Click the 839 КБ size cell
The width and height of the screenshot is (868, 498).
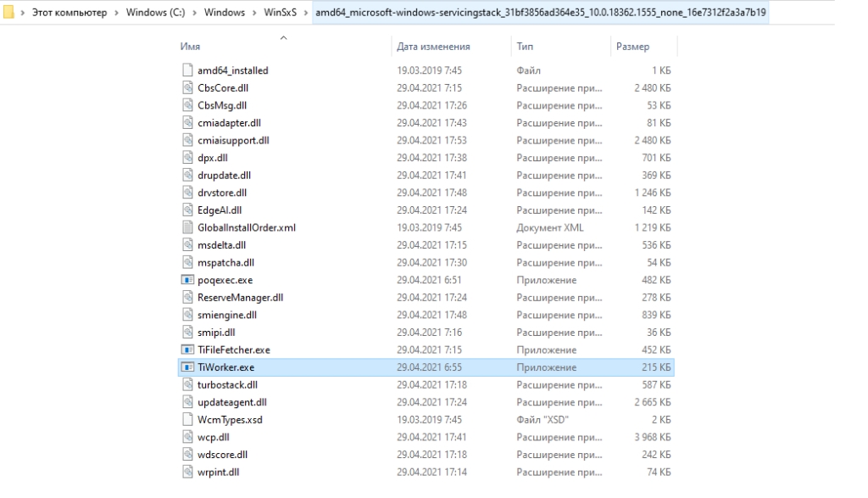click(x=656, y=315)
